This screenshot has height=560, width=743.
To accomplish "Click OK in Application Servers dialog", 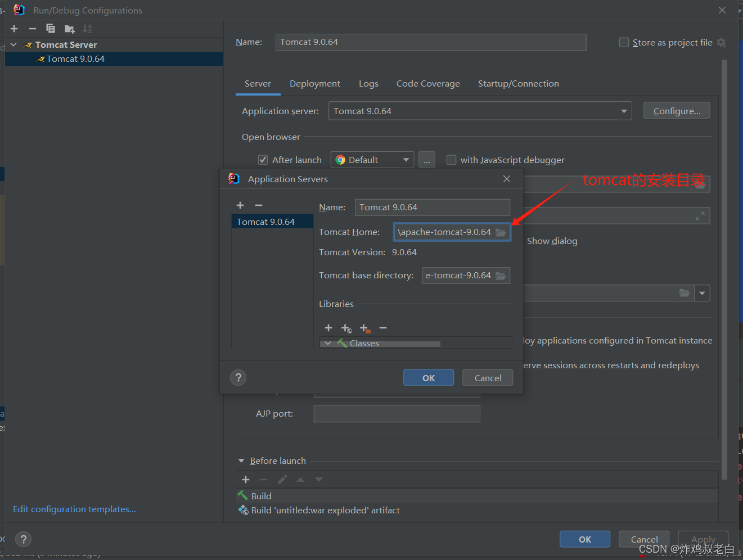I will pyautogui.click(x=429, y=378).
